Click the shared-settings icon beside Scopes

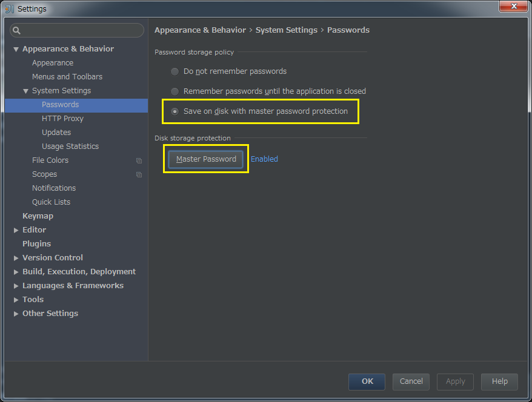[139, 174]
